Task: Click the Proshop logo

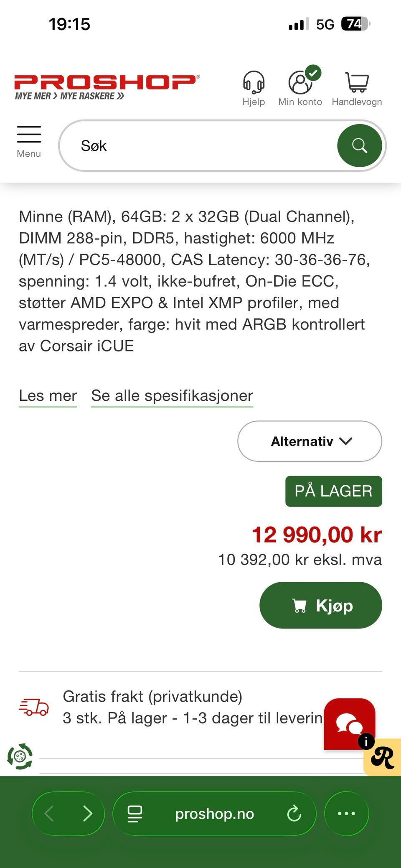Action: (x=107, y=87)
